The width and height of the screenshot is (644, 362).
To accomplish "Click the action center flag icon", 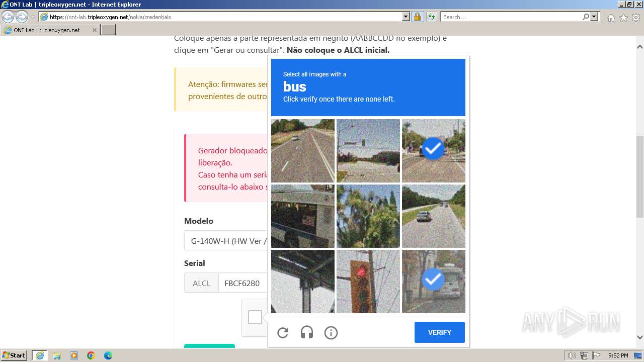I will coord(596,355).
